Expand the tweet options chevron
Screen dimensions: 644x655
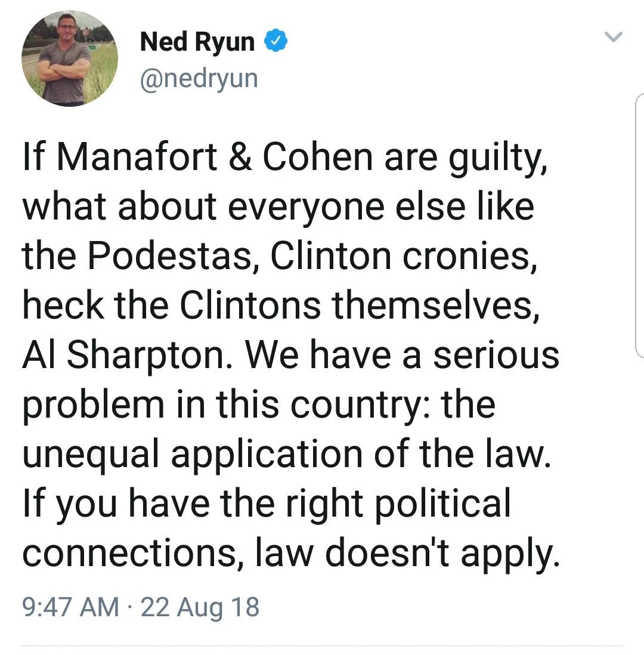click(614, 37)
